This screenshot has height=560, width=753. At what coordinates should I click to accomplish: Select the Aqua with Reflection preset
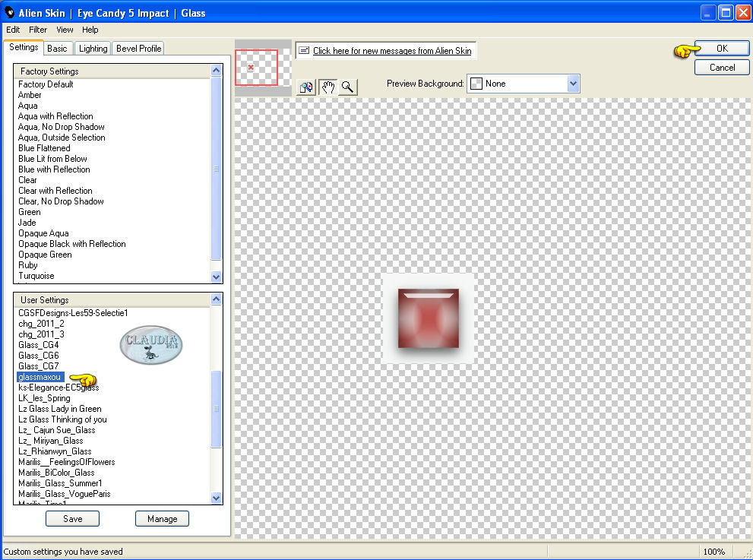tap(55, 116)
